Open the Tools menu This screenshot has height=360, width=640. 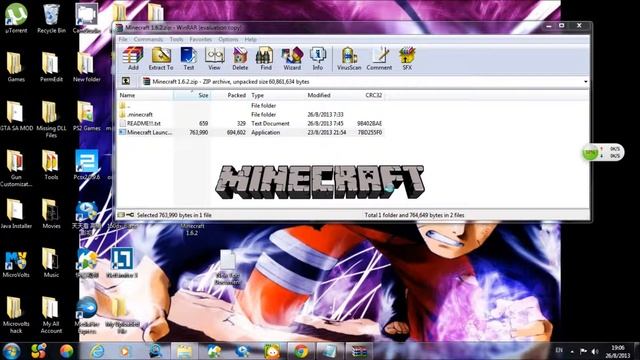[176, 40]
